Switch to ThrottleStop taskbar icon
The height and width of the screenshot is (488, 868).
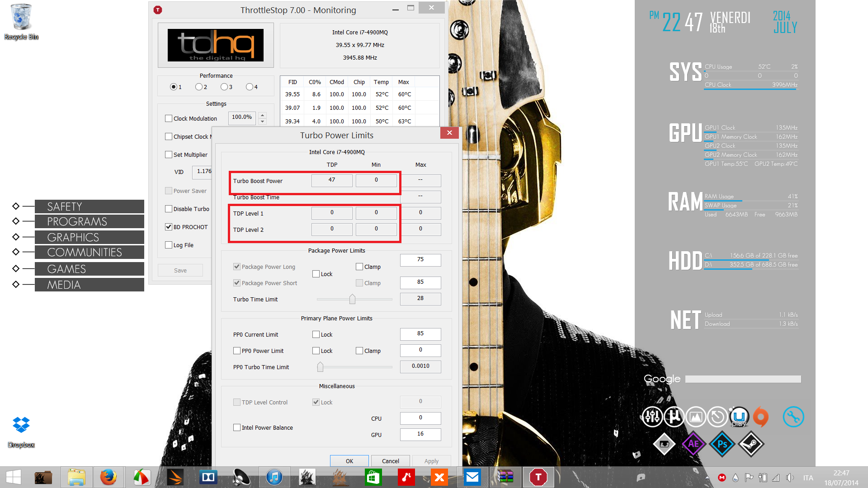pyautogui.click(x=538, y=477)
